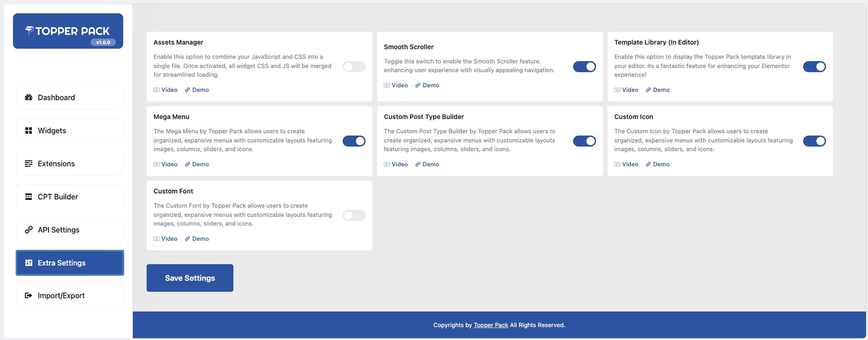Open the Extra Settings menu item

coord(70,263)
